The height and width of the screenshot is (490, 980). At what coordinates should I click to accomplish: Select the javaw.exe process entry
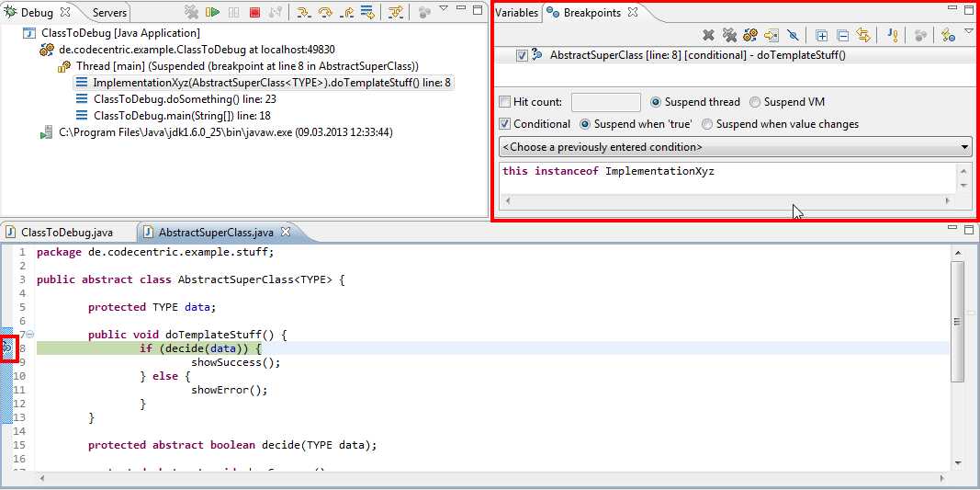point(226,132)
